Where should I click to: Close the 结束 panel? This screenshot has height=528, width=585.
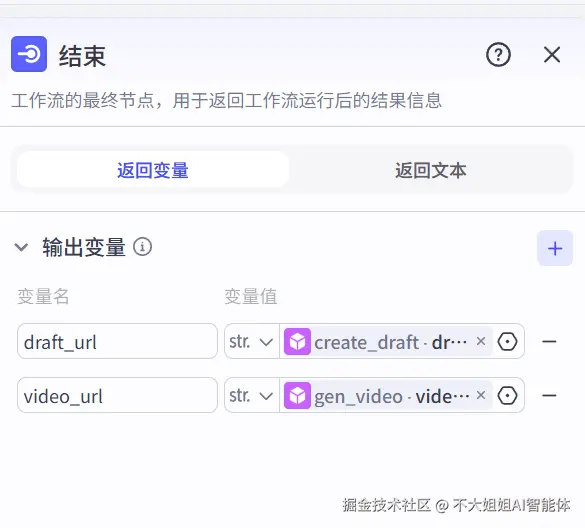point(552,55)
